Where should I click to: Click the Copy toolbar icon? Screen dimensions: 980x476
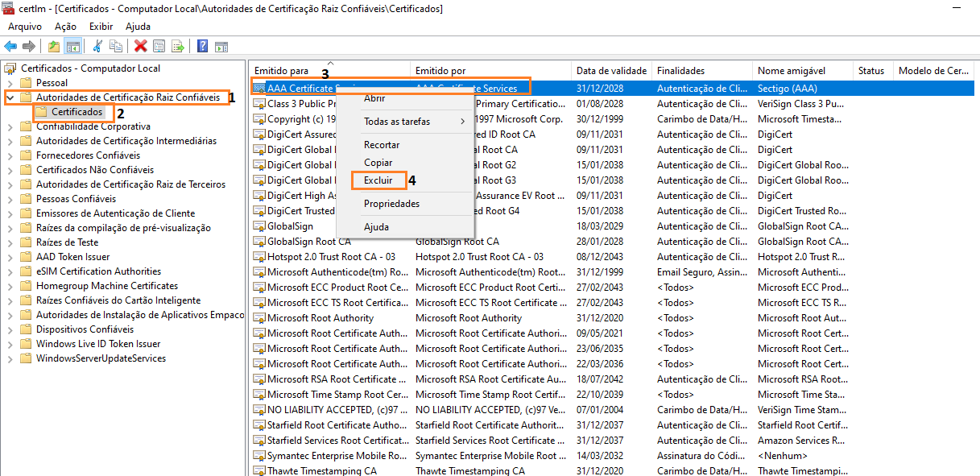116,46
